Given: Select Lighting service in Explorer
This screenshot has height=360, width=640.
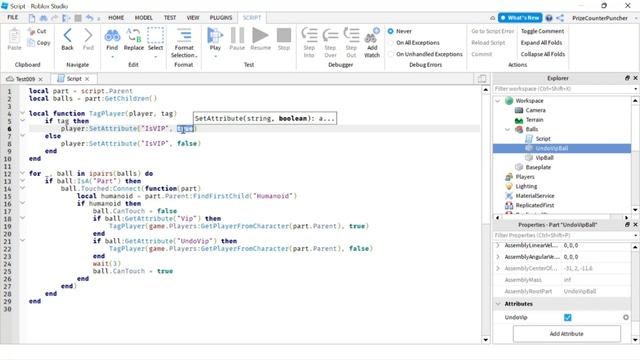Looking at the screenshot, I should pos(526,186).
